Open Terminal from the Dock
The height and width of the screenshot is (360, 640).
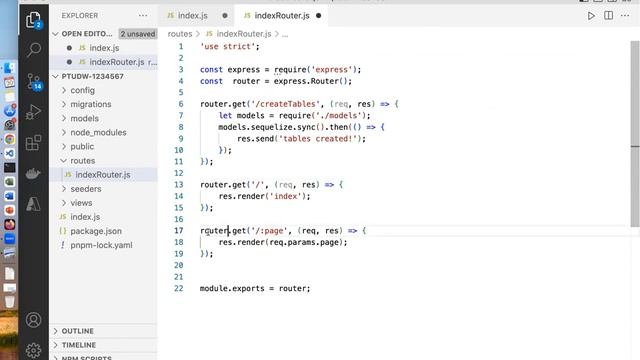[x=9, y=167]
